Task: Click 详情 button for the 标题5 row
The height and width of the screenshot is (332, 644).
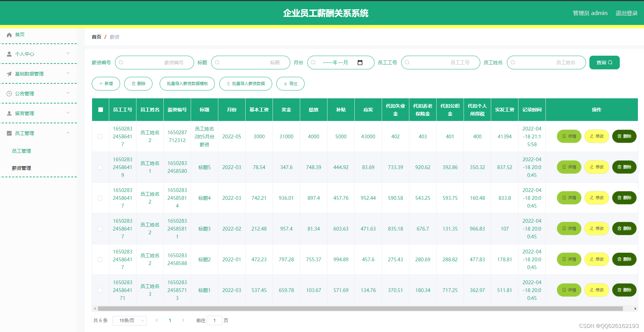Action: pyautogui.click(x=569, y=167)
